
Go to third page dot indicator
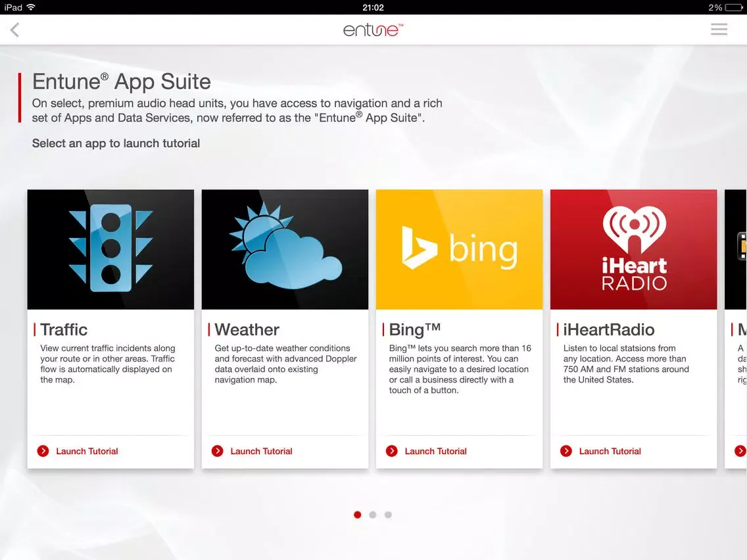click(x=388, y=515)
